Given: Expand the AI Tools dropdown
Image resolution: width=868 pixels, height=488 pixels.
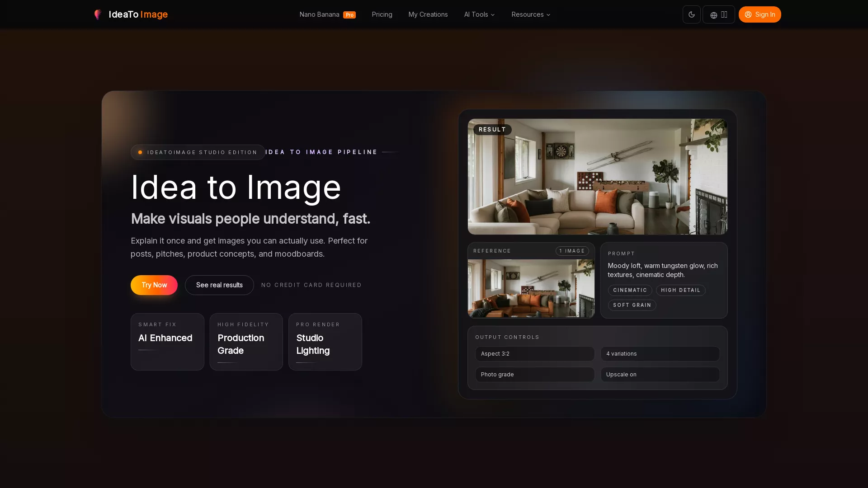Looking at the screenshot, I should [x=479, y=14].
